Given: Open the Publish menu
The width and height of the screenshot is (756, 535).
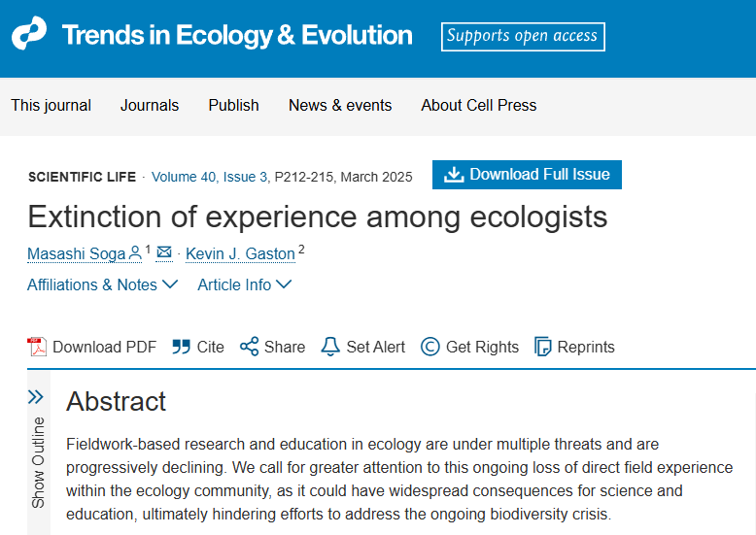Looking at the screenshot, I should (233, 105).
